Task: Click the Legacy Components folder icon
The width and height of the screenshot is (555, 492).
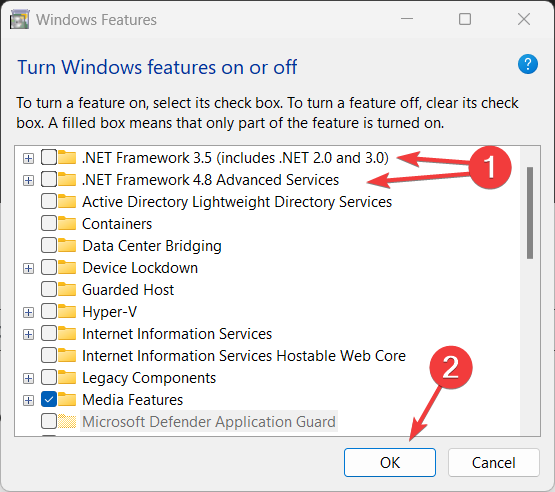Action: (x=67, y=378)
